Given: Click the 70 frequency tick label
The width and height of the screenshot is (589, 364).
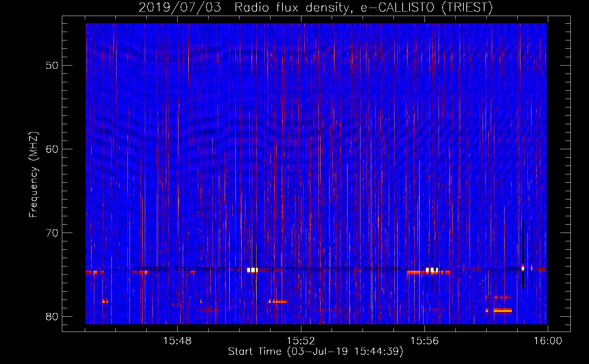Looking at the screenshot, I should tap(52, 233).
